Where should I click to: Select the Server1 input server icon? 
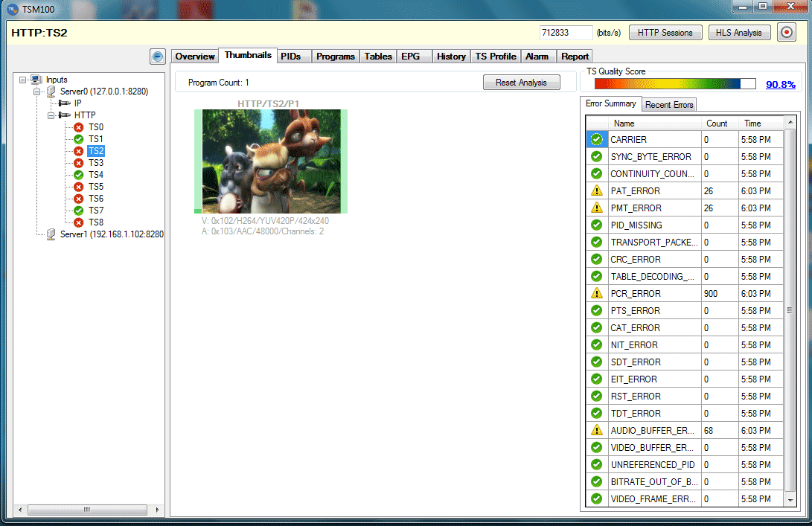pyautogui.click(x=51, y=234)
